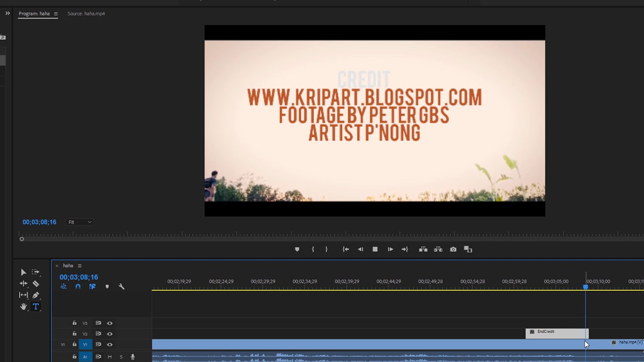Click the timeline playhead marker
This screenshot has width=644, height=362.
coord(586,287)
